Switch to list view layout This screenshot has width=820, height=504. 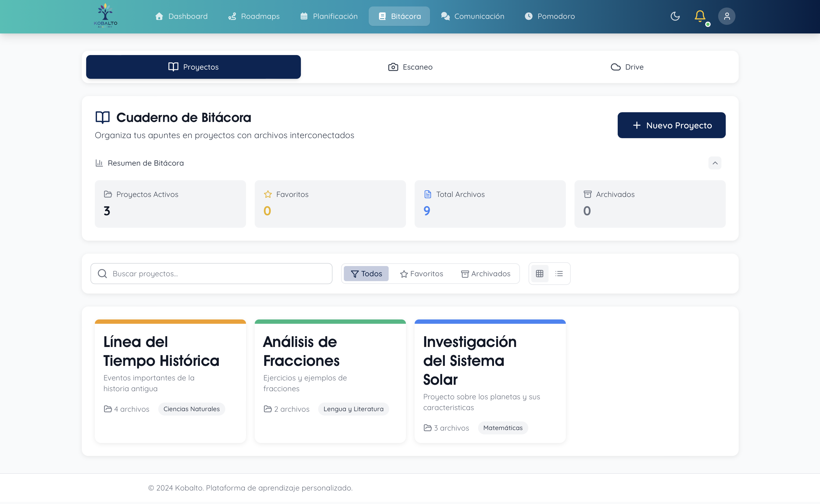pos(559,274)
